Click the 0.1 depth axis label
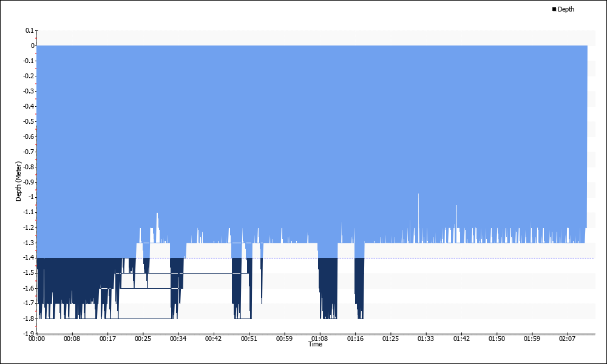Image resolution: width=607 pixels, height=364 pixels. pos(30,30)
